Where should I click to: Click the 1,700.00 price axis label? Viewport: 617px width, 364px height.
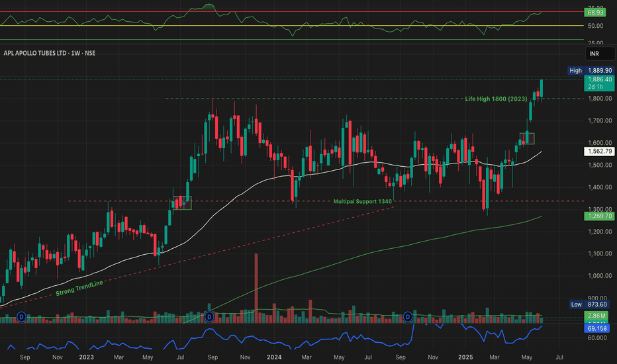tap(600, 120)
